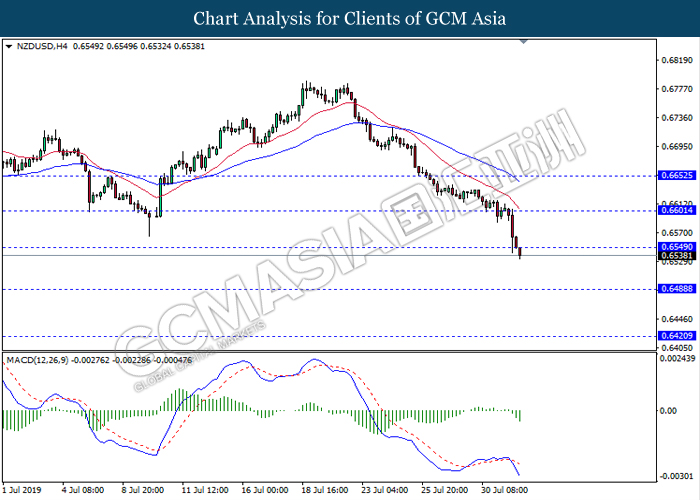Click the Chart Analysis for Clients title
This screenshot has width=700, height=500.
point(350,19)
